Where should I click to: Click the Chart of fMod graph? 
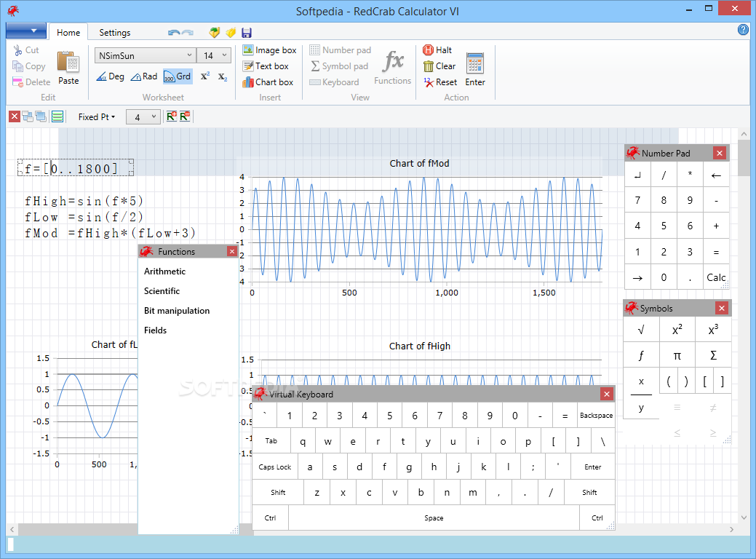click(426, 229)
